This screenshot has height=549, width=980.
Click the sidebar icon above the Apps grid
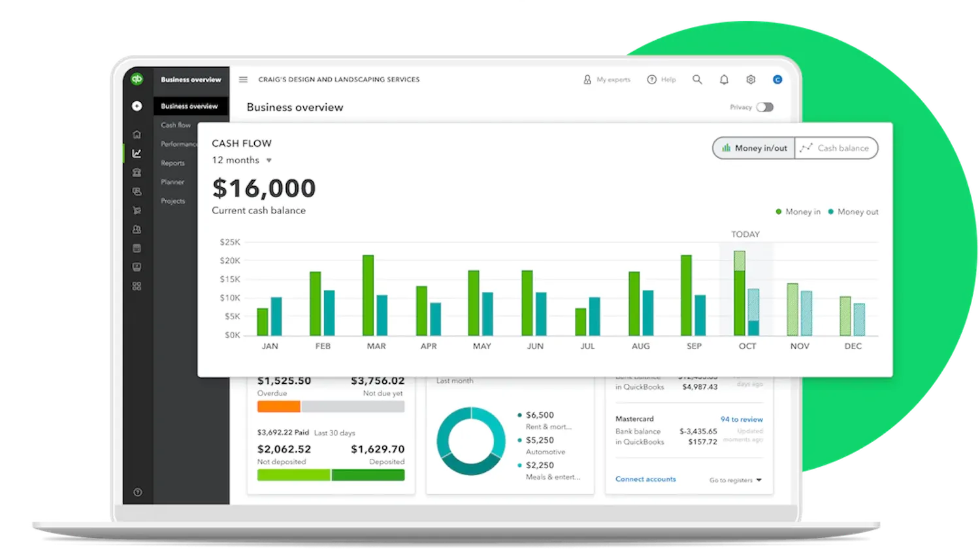click(137, 267)
